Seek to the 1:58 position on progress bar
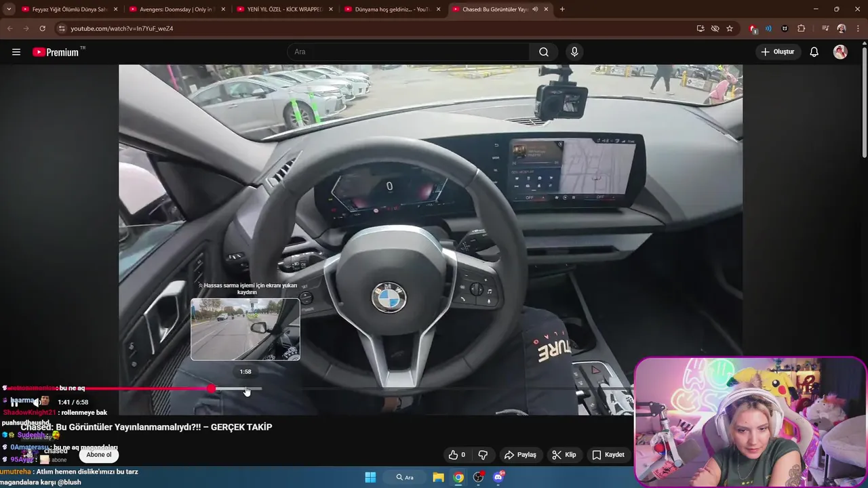The height and width of the screenshot is (488, 868). pos(246,388)
